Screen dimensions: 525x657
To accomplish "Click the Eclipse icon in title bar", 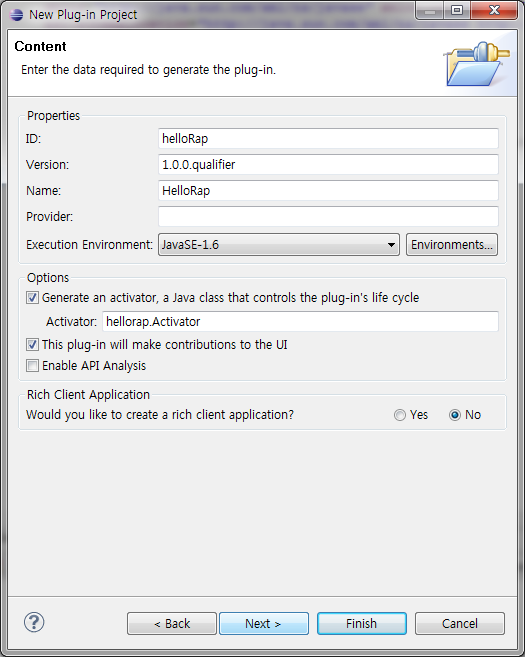I will point(17,15).
